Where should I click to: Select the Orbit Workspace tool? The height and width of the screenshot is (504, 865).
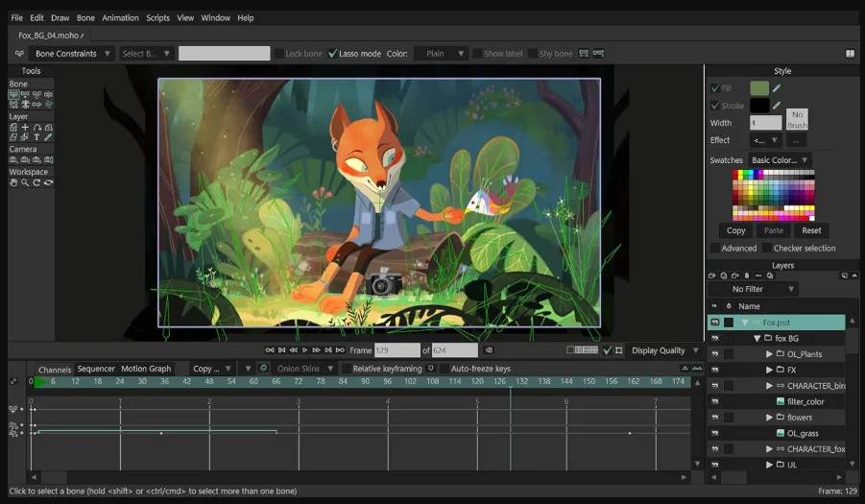click(x=49, y=182)
